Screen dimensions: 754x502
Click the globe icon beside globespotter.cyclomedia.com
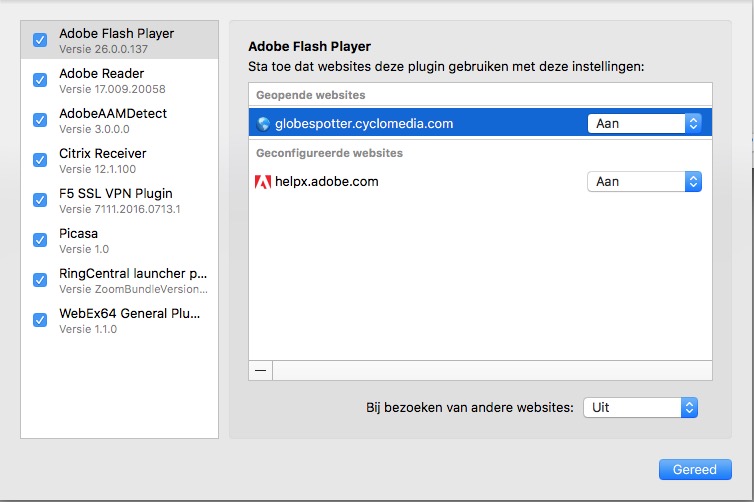click(263, 124)
